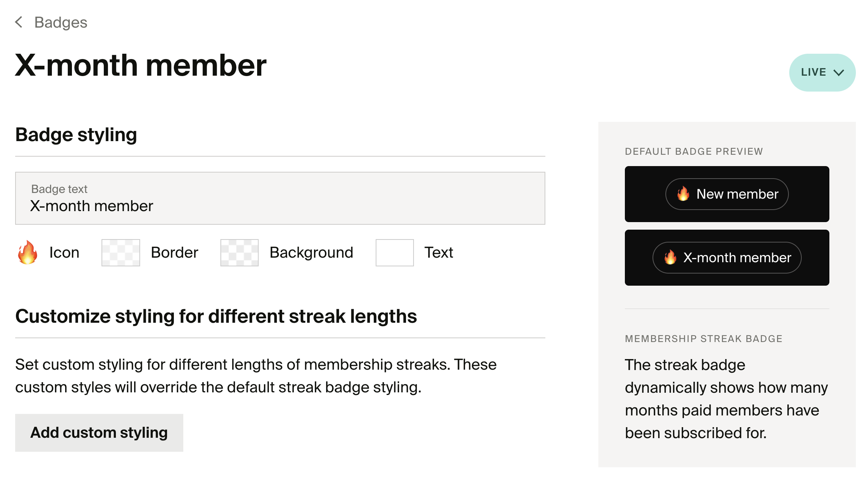Click the Text color label
Screen dimensions: 868x479
coord(439,252)
